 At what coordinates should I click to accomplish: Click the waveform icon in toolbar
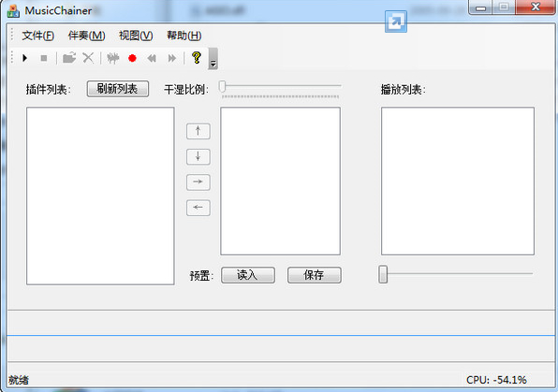click(113, 58)
